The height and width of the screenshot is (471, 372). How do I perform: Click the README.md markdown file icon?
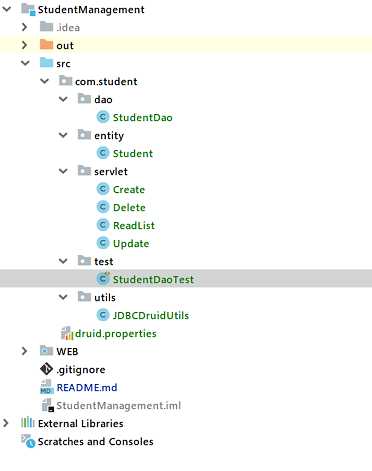click(x=47, y=387)
